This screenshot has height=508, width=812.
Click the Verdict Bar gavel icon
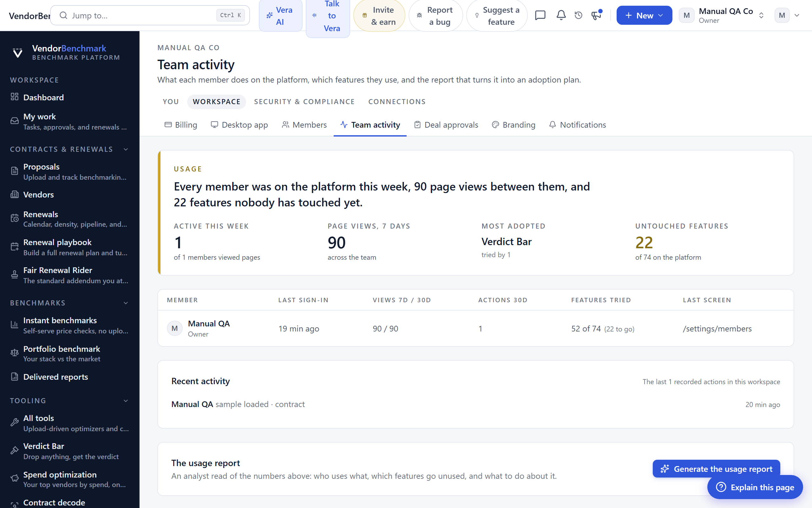(14, 451)
